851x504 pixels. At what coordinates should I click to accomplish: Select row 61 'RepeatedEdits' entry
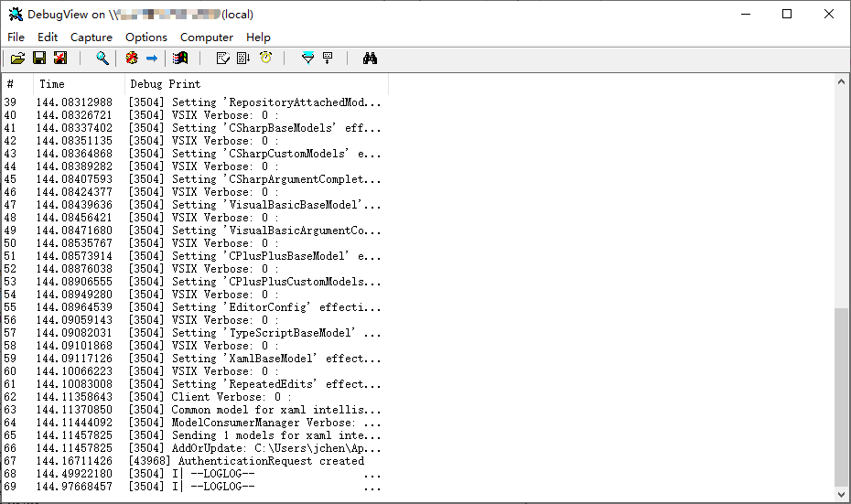pyautogui.click(x=193, y=384)
